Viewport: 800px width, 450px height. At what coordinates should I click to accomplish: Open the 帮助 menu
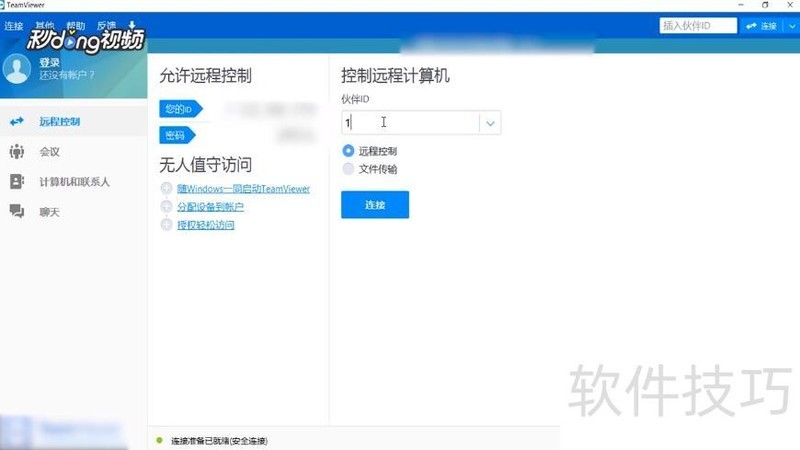pos(76,25)
